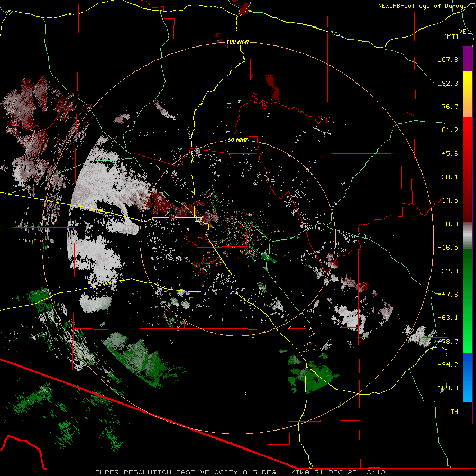
Task: Click the 61.2 legend value
Action: [x=450, y=130]
